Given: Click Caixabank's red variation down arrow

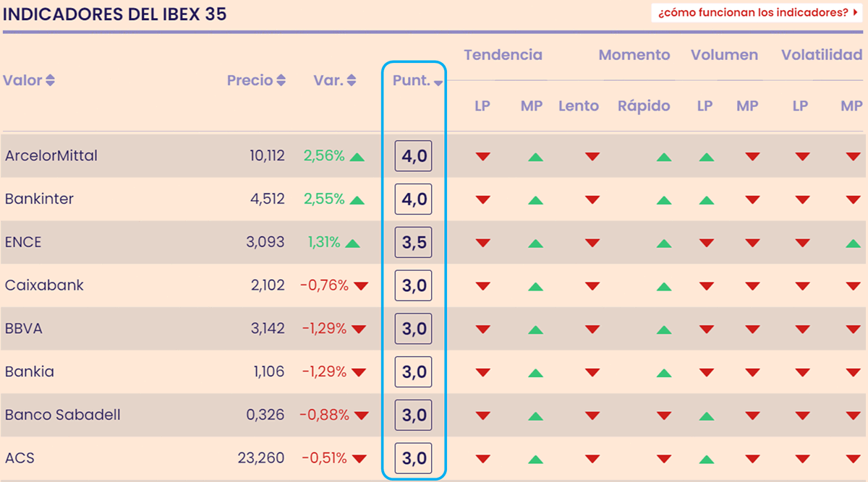Looking at the screenshot, I should tap(360, 286).
